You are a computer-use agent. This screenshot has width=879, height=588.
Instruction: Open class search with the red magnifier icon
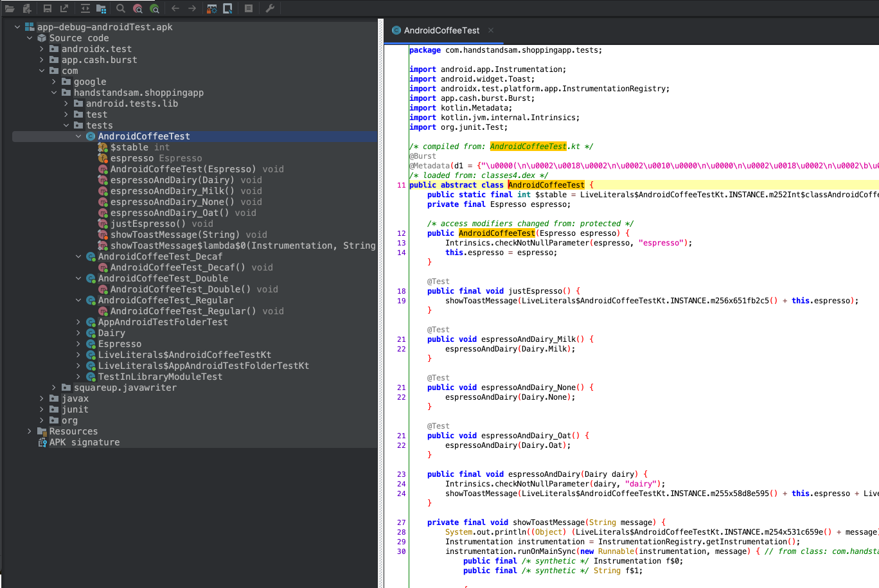138,8
